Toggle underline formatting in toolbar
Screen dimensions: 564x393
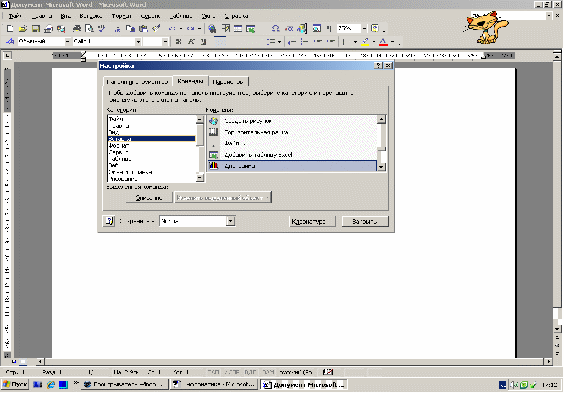pyautogui.click(x=204, y=42)
